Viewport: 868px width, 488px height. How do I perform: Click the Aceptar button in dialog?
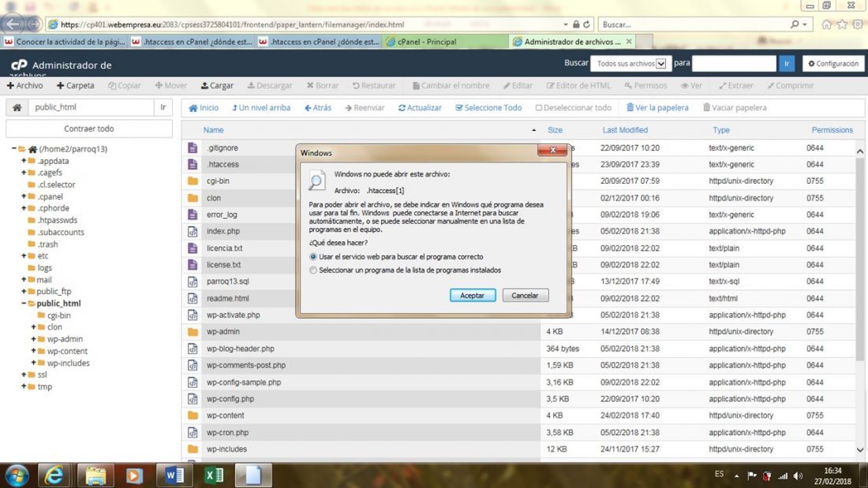coord(472,296)
